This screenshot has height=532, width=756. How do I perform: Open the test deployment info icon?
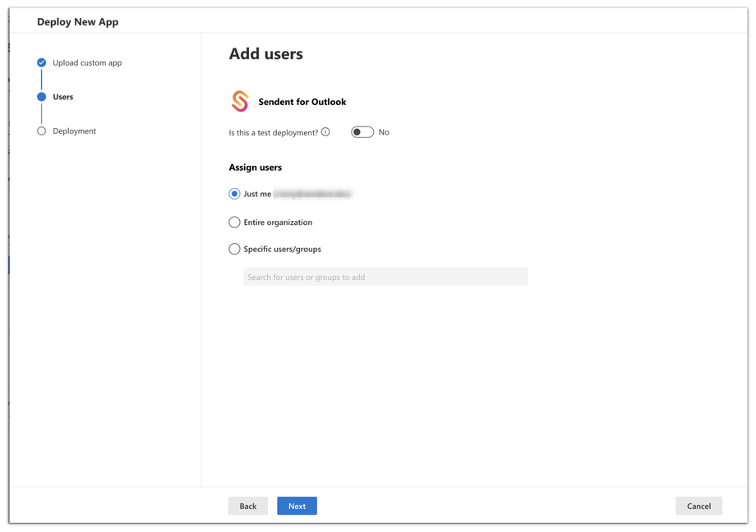tap(325, 132)
